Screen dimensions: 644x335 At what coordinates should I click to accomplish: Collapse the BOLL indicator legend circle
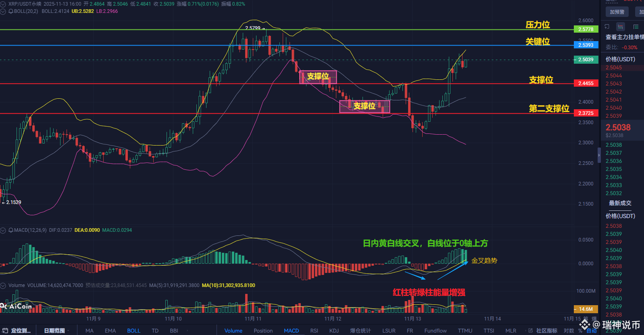click(x=3, y=11)
